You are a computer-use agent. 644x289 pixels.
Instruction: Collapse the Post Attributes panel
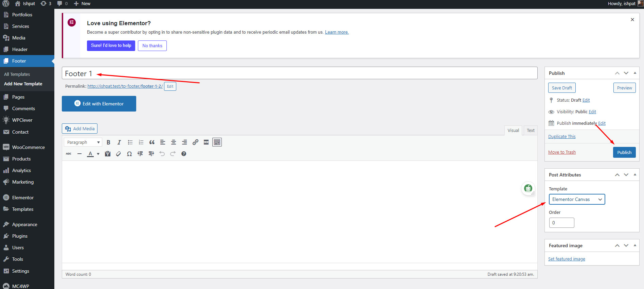pyautogui.click(x=635, y=175)
